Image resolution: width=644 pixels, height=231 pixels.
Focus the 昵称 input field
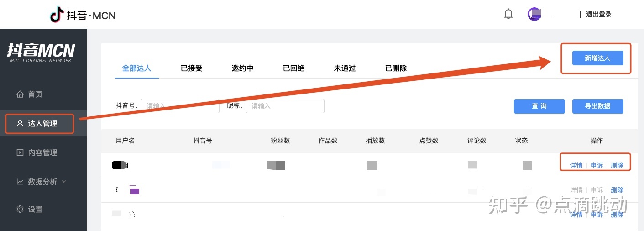click(x=285, y=106)
